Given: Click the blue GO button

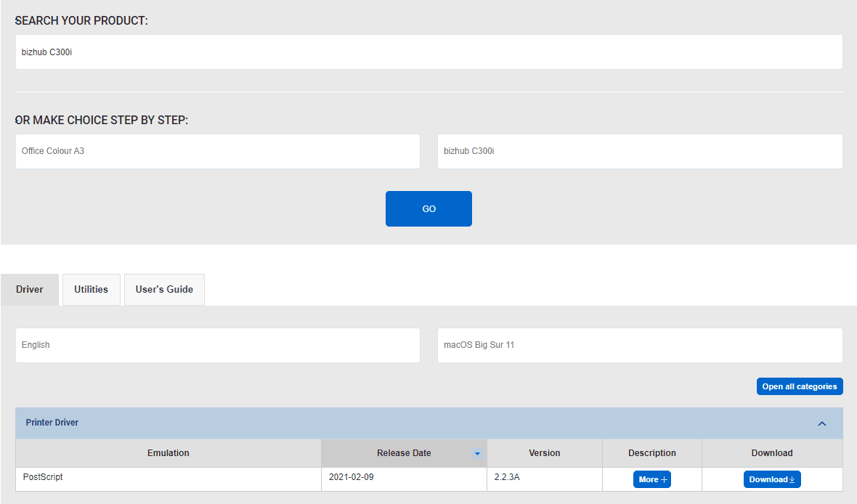Looking at the screenshot, I should (428, 209).
